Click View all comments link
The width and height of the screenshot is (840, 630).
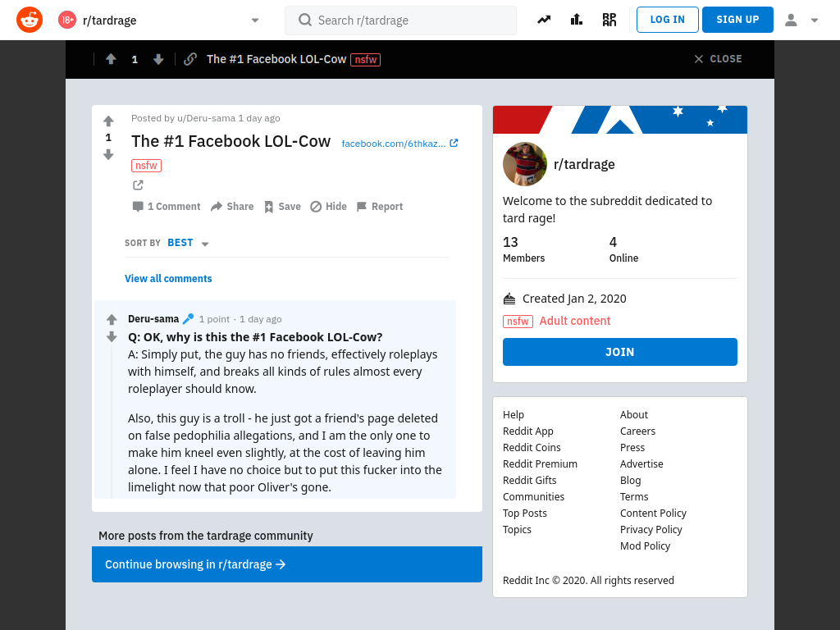168,279
